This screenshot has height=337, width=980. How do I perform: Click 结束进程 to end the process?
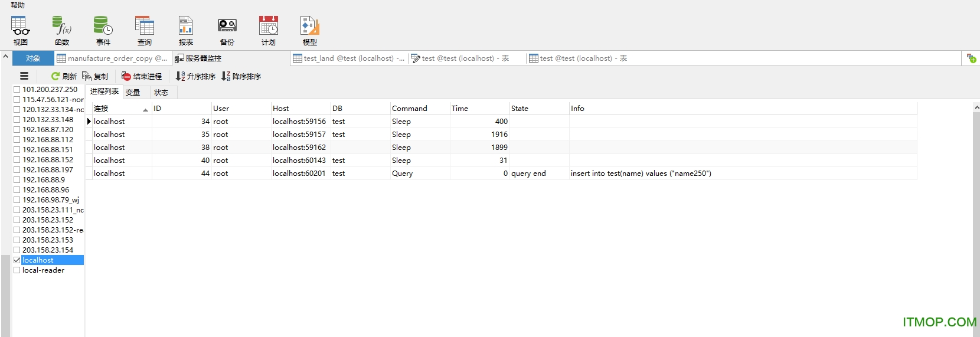(142, 77)
